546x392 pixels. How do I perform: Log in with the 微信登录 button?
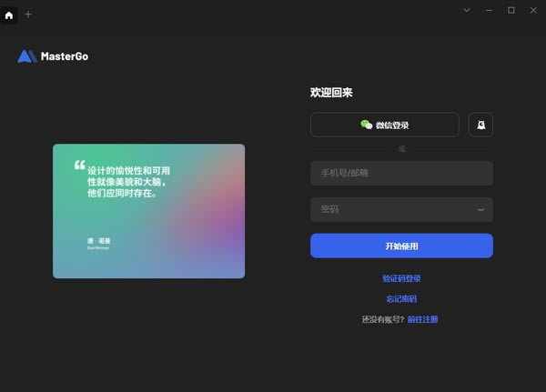(384, 125)
